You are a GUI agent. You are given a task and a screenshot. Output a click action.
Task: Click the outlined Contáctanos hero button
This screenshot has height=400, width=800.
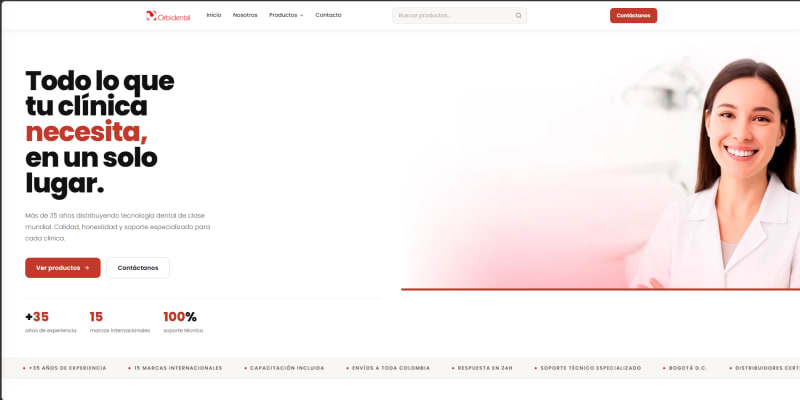[138, 268]
